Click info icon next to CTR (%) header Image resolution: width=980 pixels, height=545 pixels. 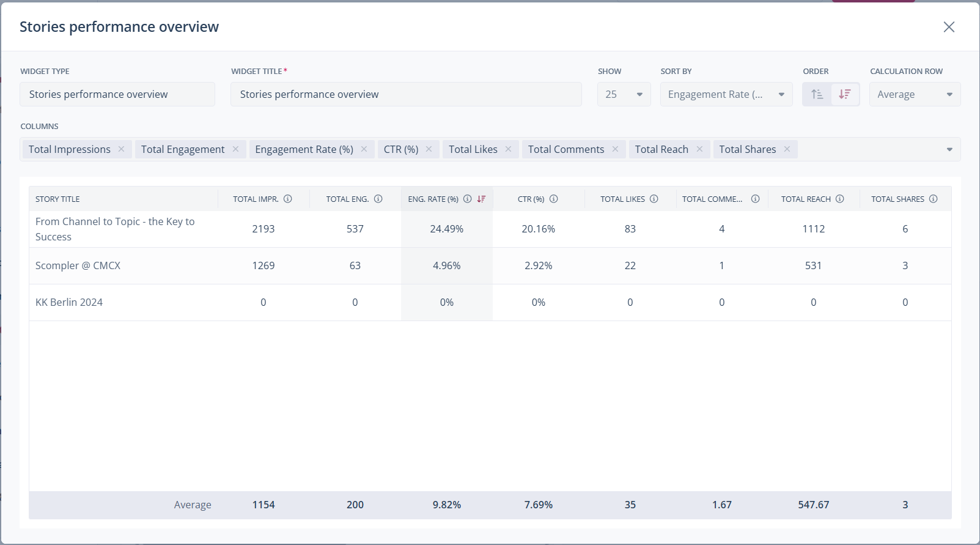pos(553,199)
